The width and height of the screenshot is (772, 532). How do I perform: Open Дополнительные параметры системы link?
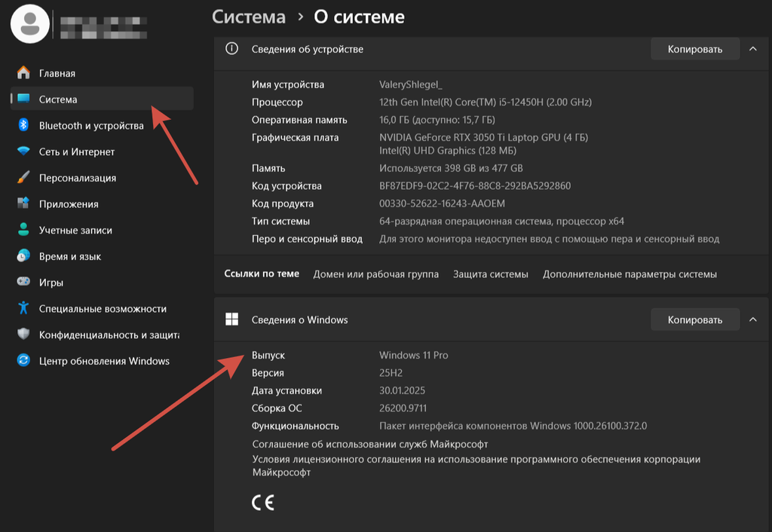pyautogui.click(x=630, y=274)
